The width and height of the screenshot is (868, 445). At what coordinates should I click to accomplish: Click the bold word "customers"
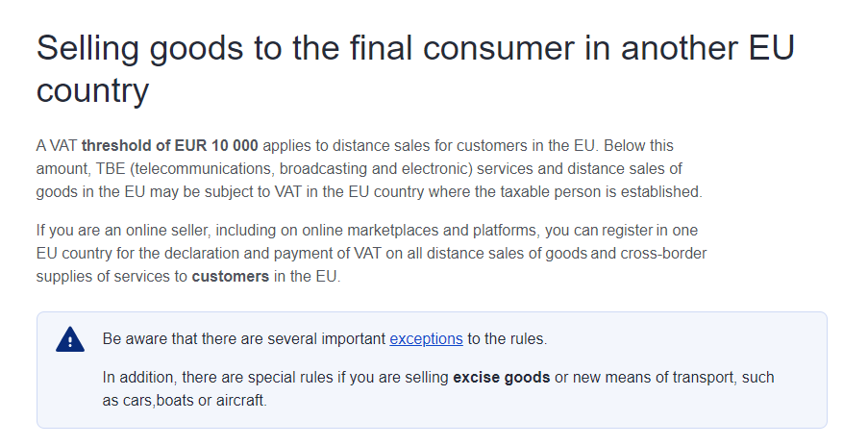[231, 277]
